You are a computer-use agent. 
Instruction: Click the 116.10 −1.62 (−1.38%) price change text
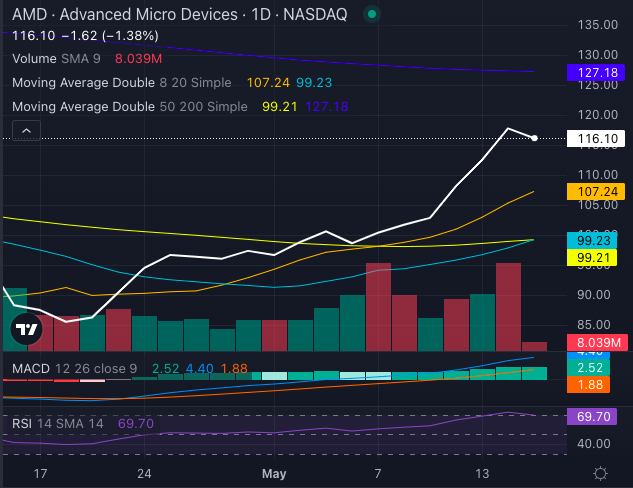point(85,36)
